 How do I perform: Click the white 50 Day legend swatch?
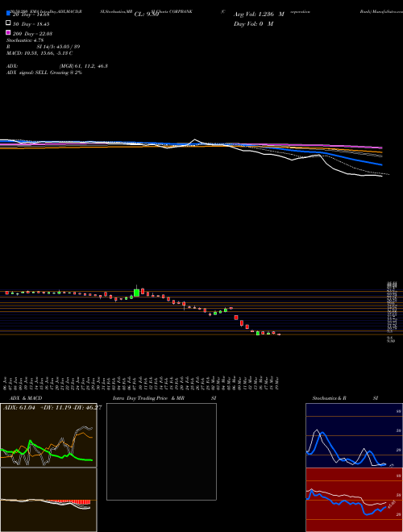[x=9, y=23]
